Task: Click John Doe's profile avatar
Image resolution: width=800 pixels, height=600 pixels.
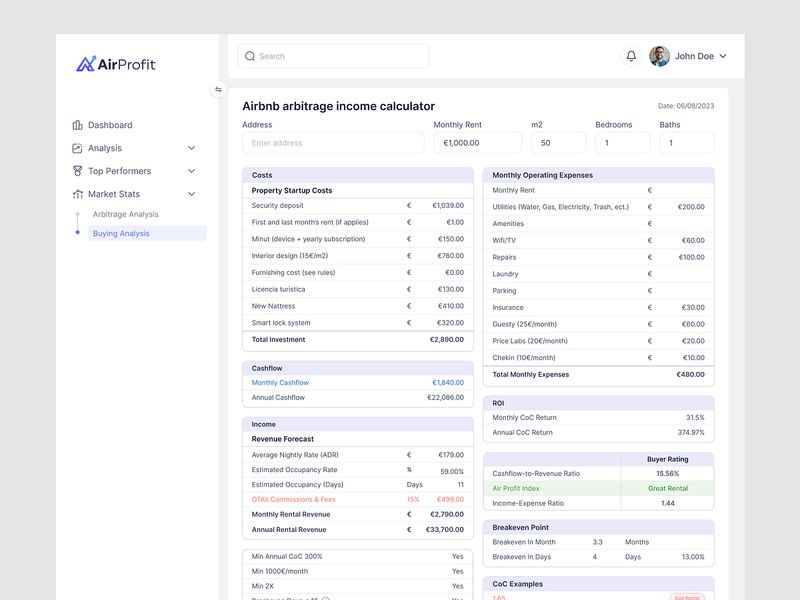Action: pos(659,56)
